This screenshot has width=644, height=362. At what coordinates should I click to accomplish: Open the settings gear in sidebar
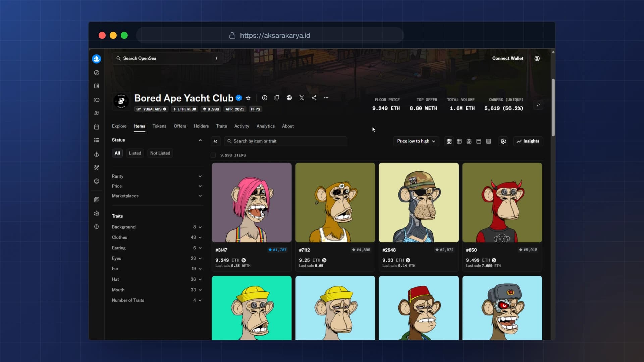(x=97, y=214)
